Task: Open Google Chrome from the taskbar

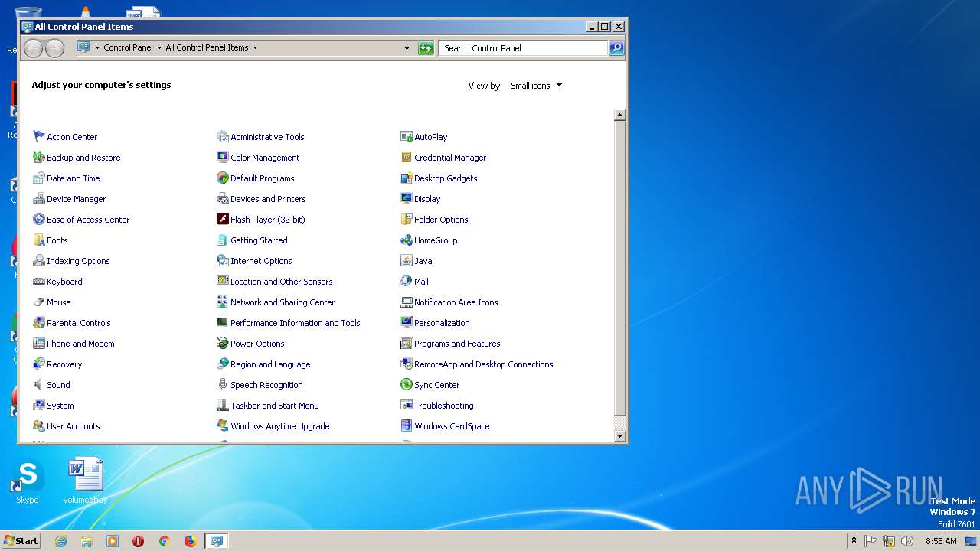Action: (164, 541)
